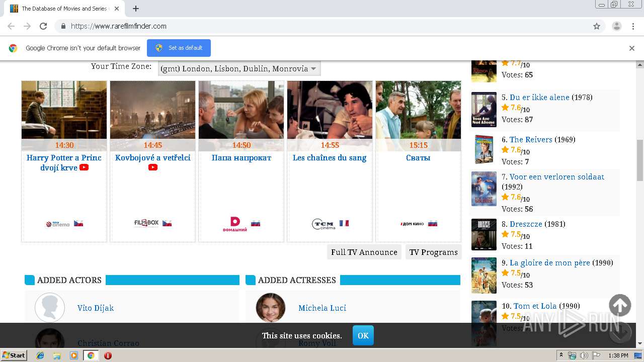Click the scroll-to-top arrow button
Screen dimensions: 644x362
coord(620,306)
